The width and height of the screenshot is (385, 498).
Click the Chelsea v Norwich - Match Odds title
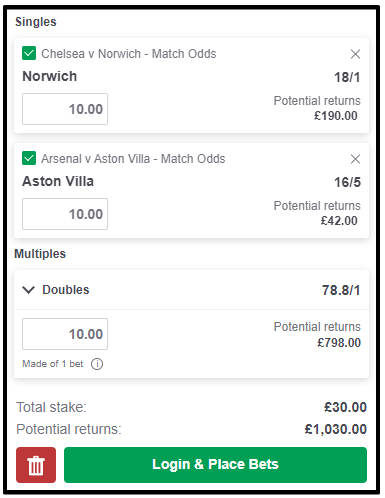click(x=129, y=54)
